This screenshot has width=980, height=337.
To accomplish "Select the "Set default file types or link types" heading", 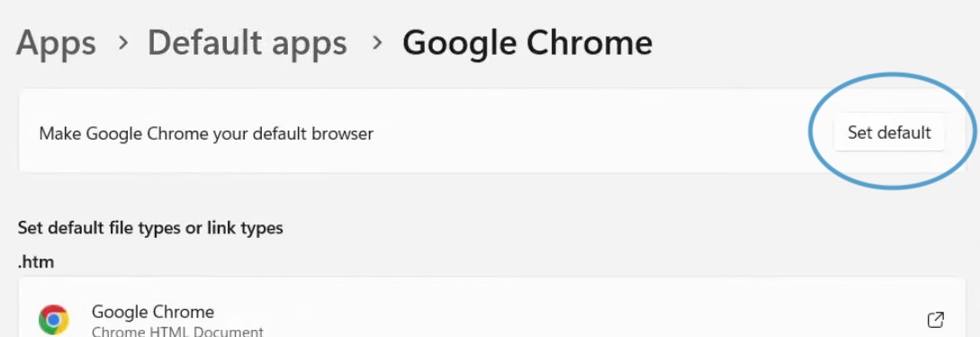I will tap(150, 228).
